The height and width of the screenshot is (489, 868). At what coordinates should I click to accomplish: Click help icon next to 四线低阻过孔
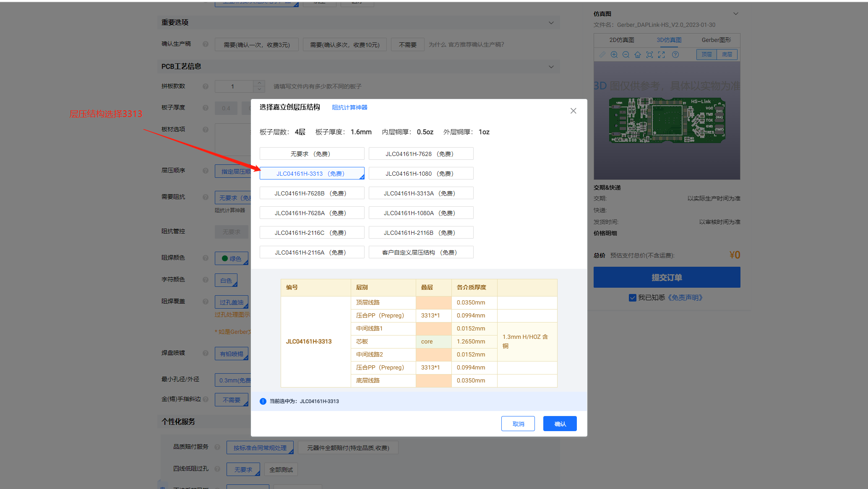coord(217,469)
